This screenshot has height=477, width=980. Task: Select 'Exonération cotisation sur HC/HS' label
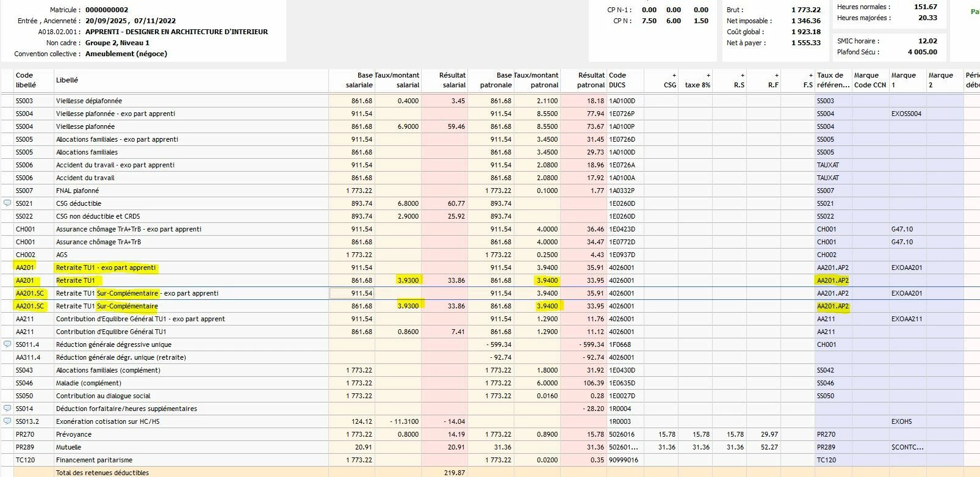108,421
